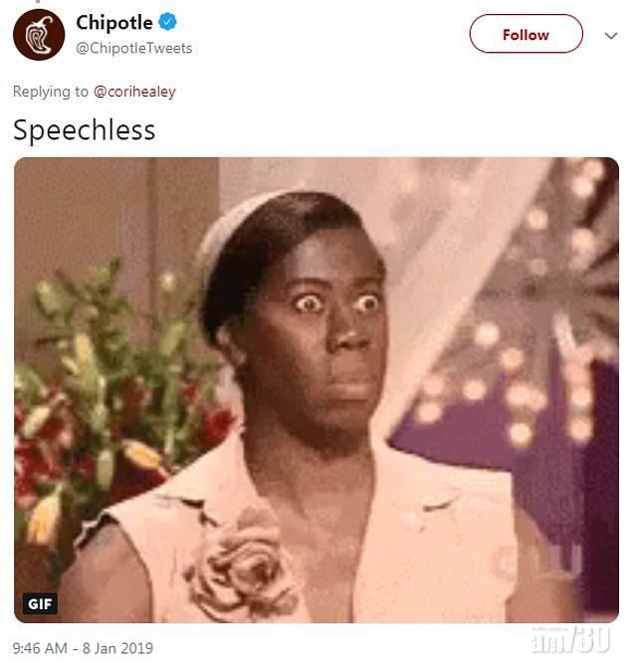Click the am730 watermark logo
This screenshot has height=672, width=631.
point(571,639)
